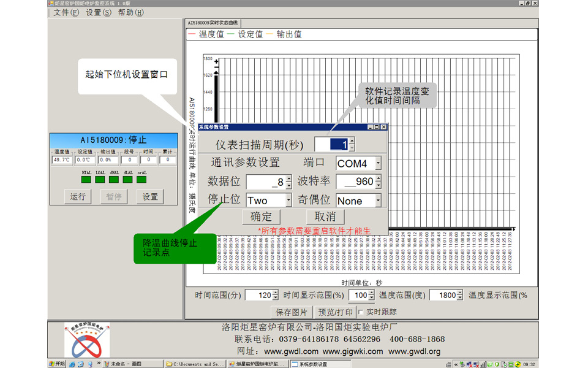Viewport: 588px width, 368px height.
Task: Click the 数据位 input field
Action: tap(266, 182)
